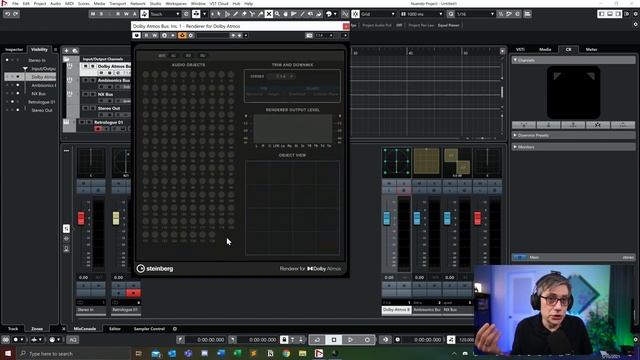Click the Object View grid display

[292, 208]
